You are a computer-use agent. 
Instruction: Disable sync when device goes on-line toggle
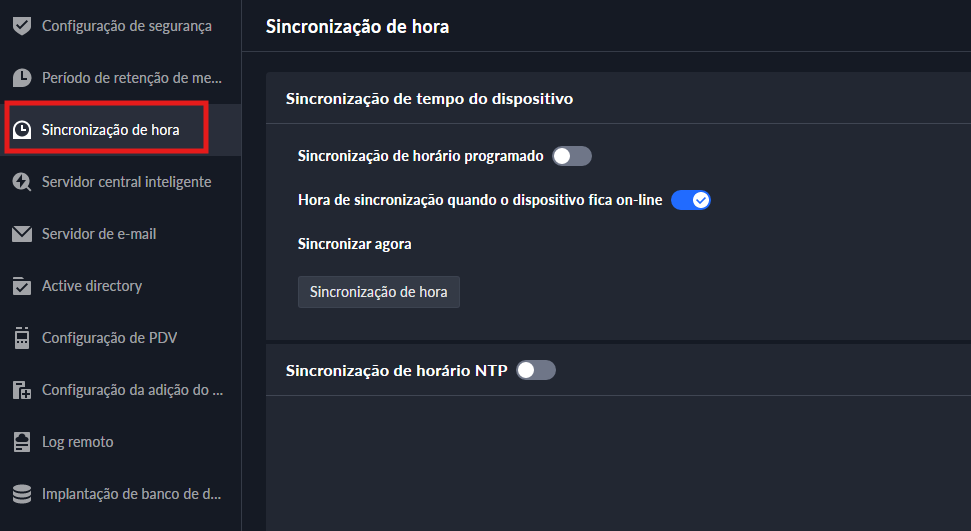[690, 200]
